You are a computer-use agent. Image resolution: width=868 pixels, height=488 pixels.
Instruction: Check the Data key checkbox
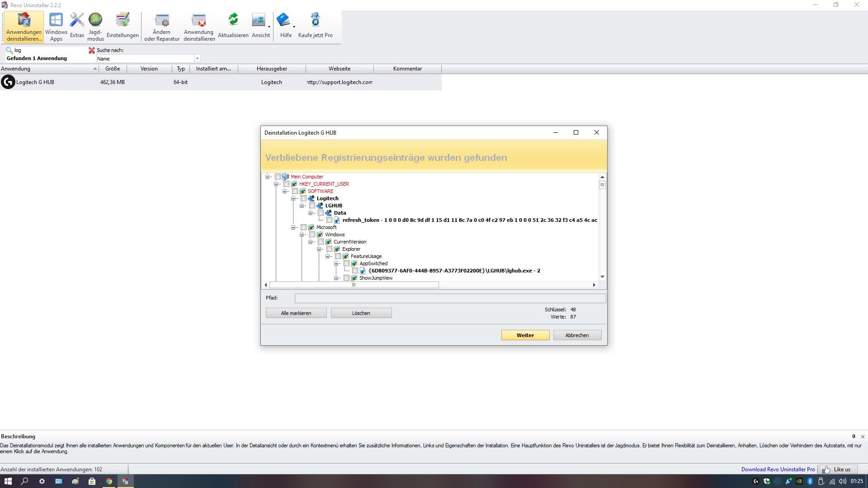coord(321,213)
